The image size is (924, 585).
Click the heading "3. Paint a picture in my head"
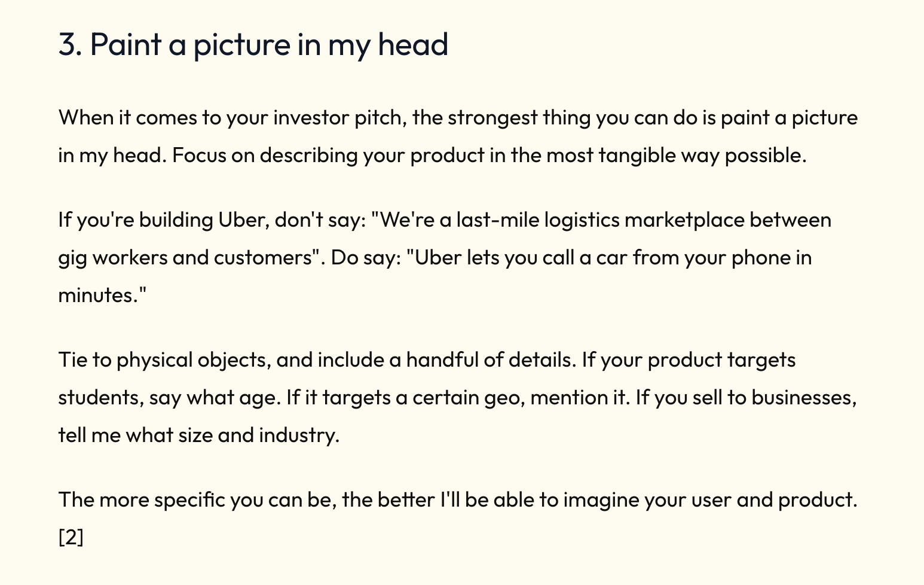tap(253, 45)
